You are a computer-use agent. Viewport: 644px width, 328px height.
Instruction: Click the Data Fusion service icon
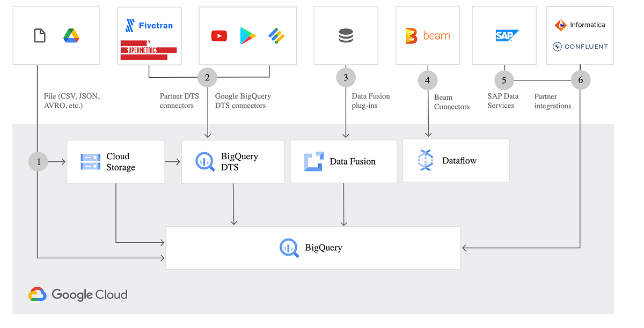coord(313,161)
